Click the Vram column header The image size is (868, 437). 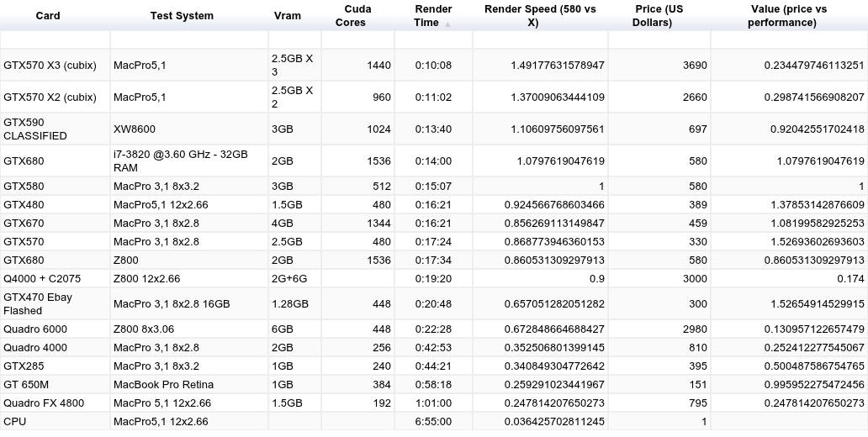(288, 15)
